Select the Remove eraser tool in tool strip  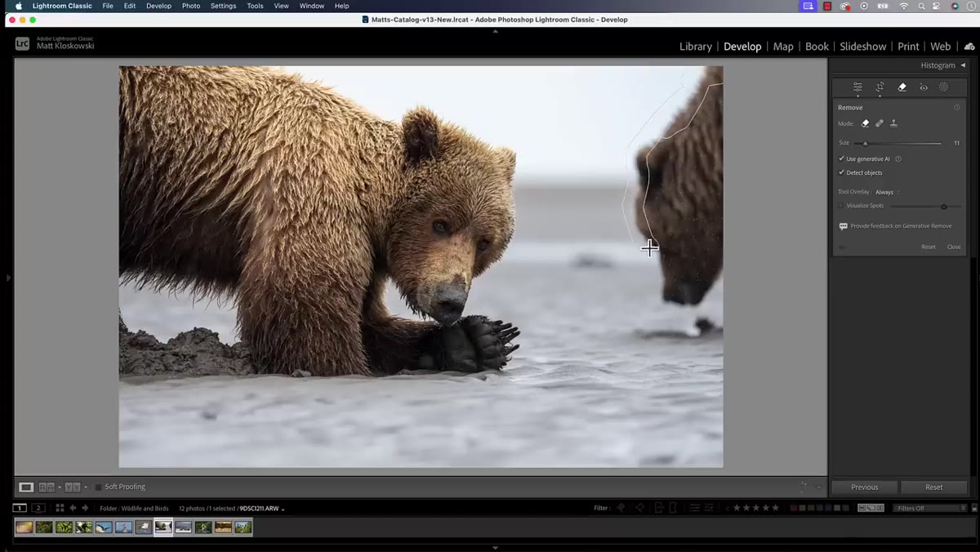point(902,87)
